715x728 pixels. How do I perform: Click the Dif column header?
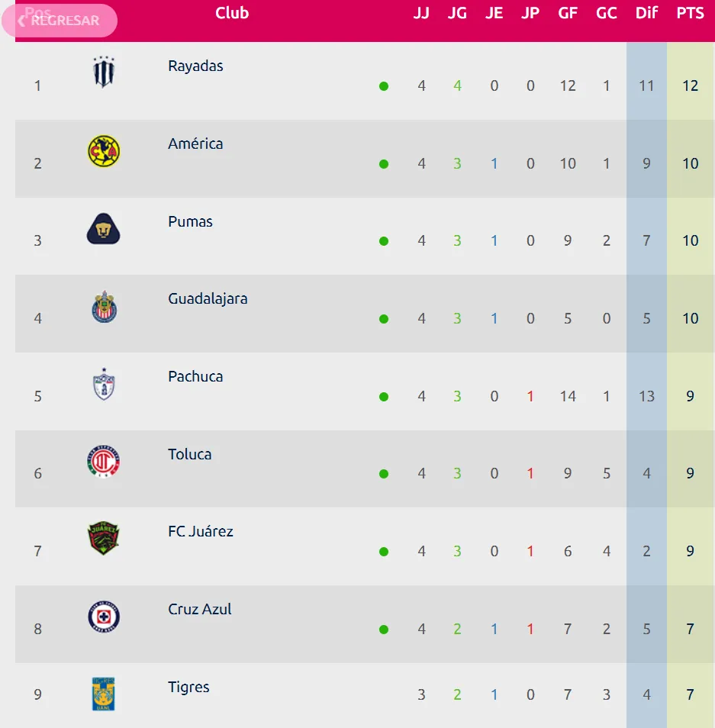click(646, 14)
